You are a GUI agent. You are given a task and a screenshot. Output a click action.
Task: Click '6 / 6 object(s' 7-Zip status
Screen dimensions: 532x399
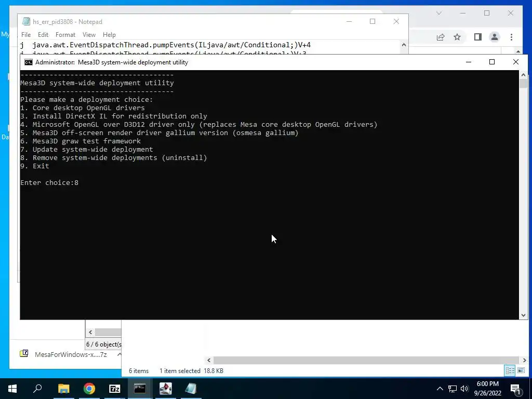pyautogui.click(x=103, y=344)
